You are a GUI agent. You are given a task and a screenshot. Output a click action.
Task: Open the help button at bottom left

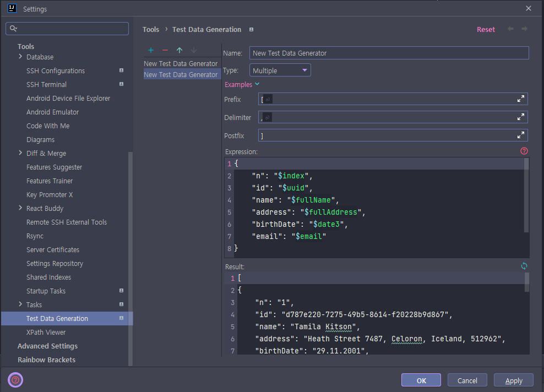pos(15,380)
